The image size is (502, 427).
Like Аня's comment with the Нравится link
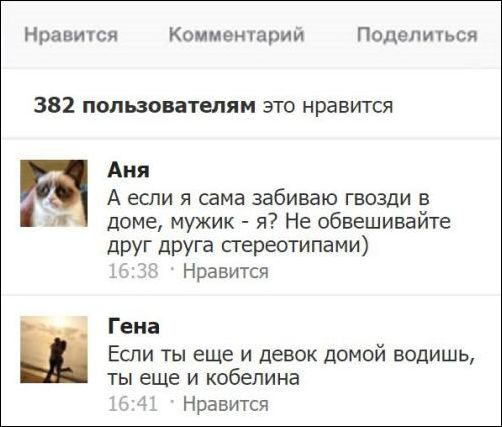pos(226,271)
